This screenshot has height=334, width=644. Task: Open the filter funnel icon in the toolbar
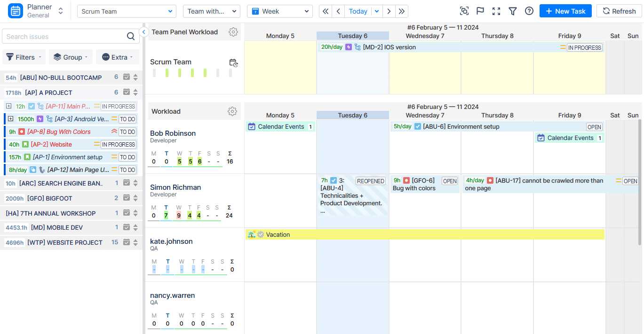(513, 10)
